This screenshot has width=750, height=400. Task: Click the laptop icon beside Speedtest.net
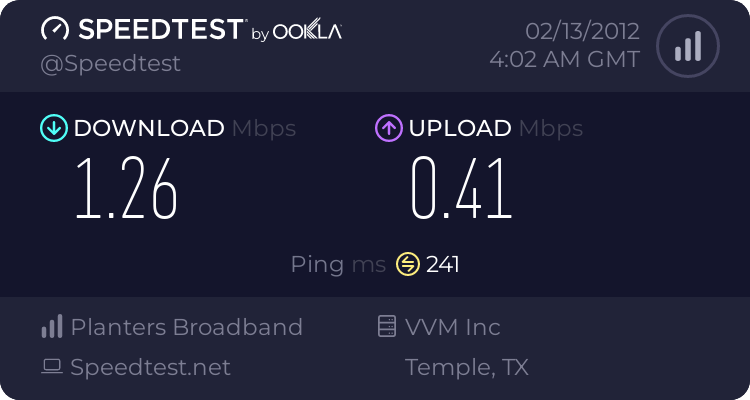[52, 367]
